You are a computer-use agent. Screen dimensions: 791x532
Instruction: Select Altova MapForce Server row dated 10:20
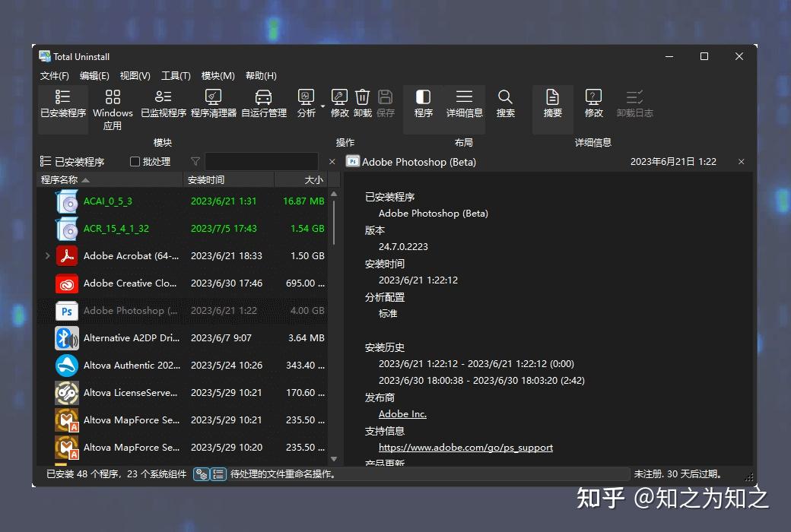pos(182,448)
